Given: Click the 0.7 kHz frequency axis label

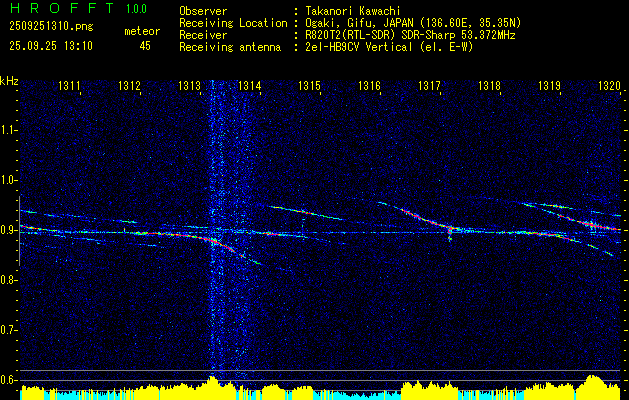Looking at the screenshot, I should (x=8, y=330).
